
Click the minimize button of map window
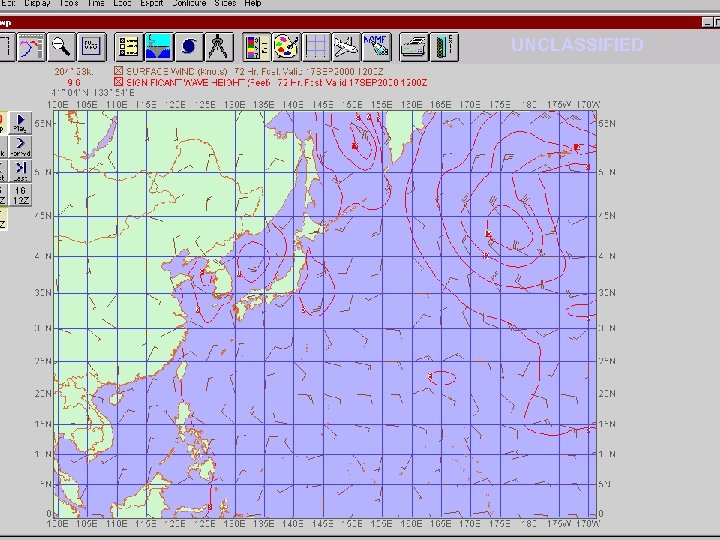(707, 22)
